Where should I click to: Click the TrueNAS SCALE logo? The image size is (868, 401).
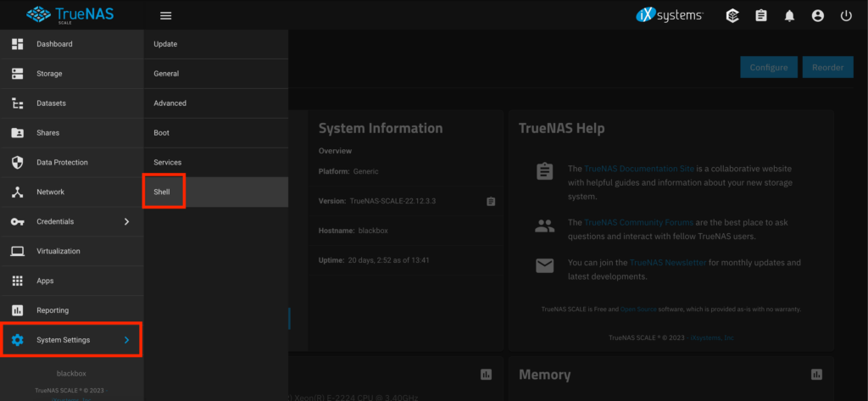(70, 15)
